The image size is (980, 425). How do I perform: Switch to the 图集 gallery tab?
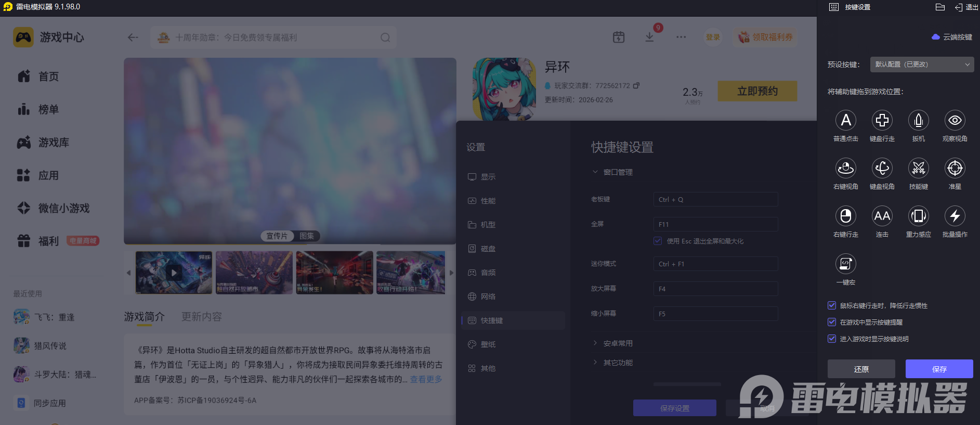[307, 236]
